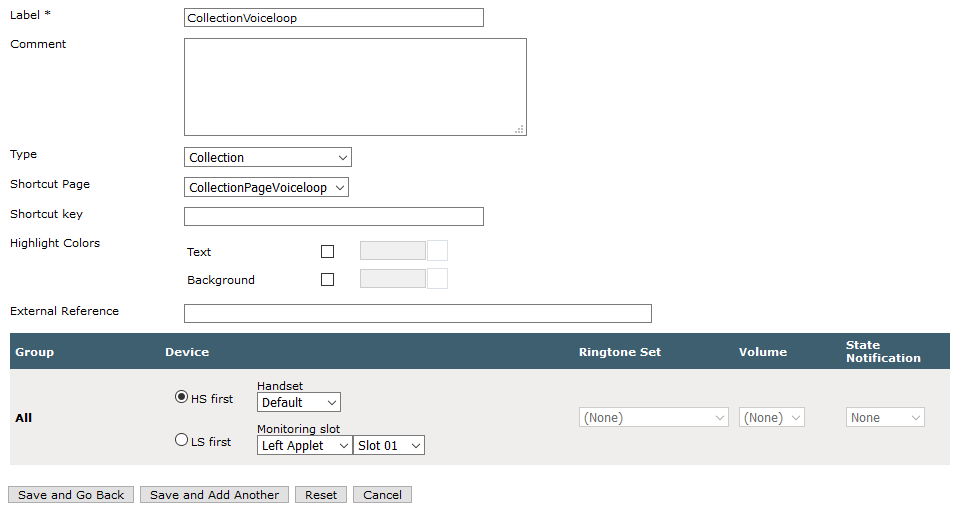974x515 pixels.
Task: Click the Text highlight color value field
Action: tap(393, 251)
